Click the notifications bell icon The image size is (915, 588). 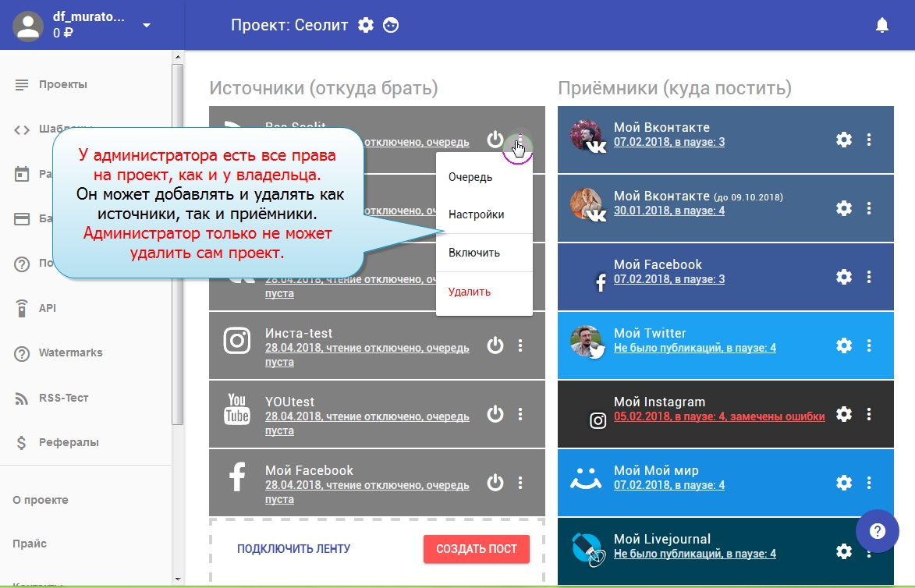882,26
